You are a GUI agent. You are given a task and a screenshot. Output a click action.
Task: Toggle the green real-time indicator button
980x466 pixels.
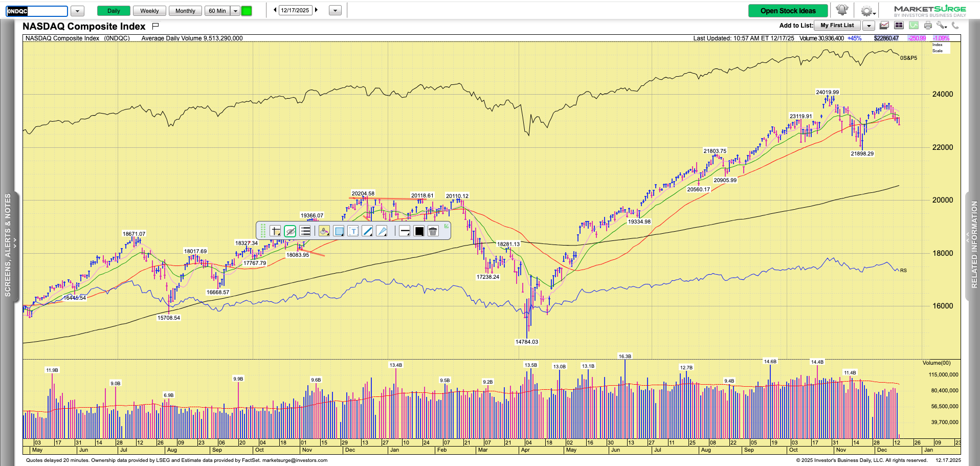(x=247, y=11)
